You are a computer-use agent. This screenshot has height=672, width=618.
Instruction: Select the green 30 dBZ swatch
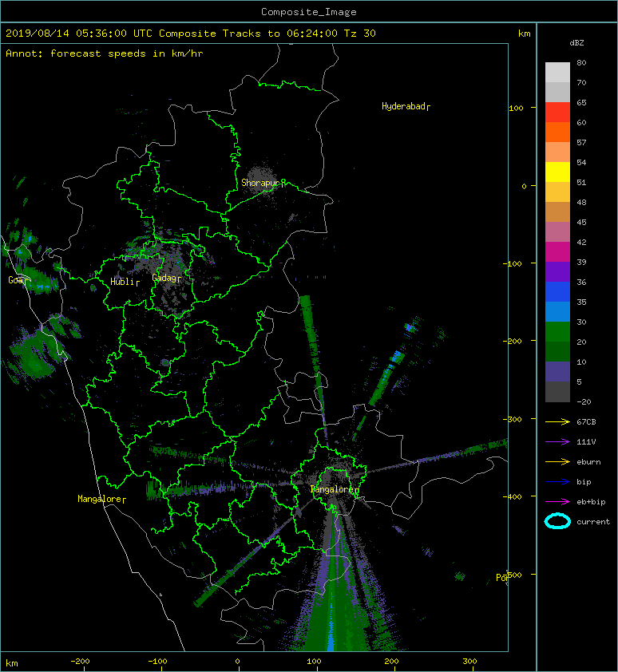557,331
